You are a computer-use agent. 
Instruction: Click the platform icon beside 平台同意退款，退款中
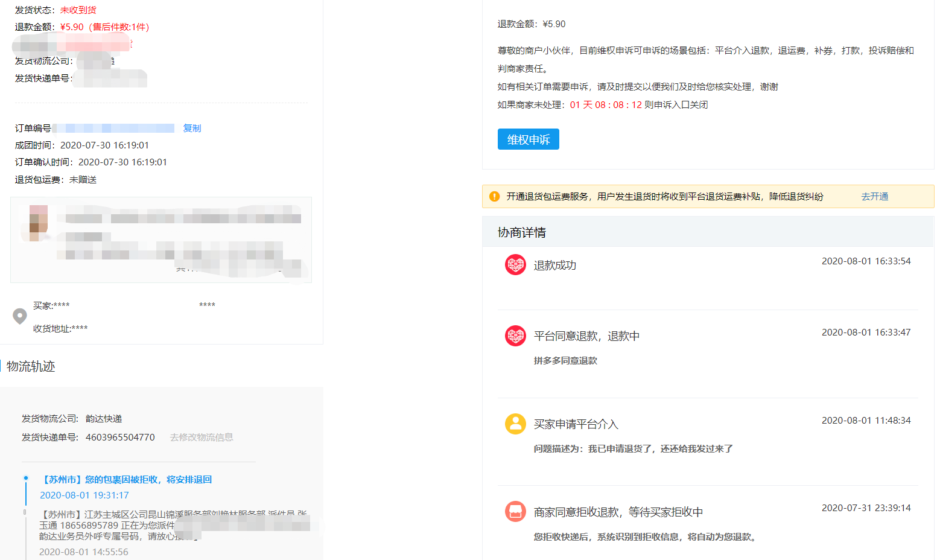[x=515, y=336]
